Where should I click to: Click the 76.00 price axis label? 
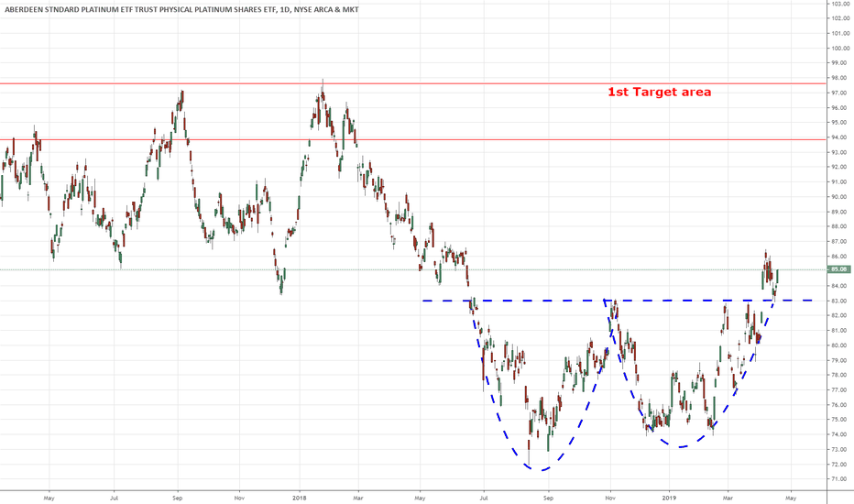(x=838, y=405)
